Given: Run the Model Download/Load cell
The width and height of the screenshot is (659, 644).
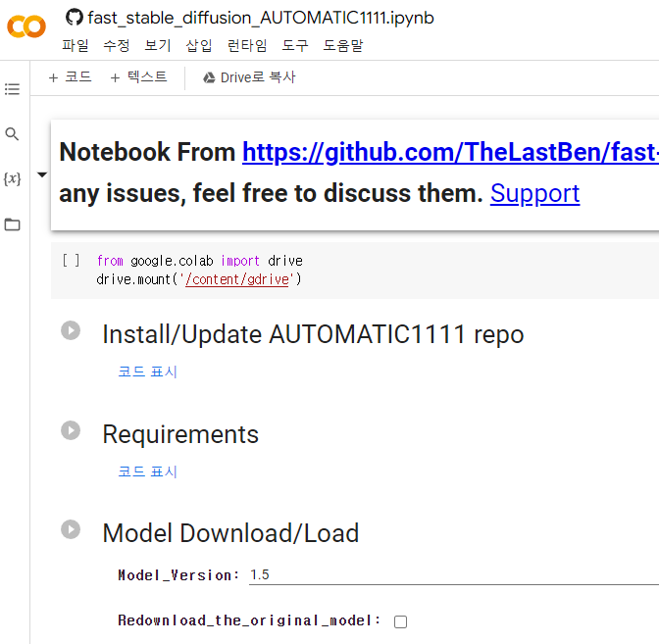Looking at the screenshot, I should pos(71,529).
